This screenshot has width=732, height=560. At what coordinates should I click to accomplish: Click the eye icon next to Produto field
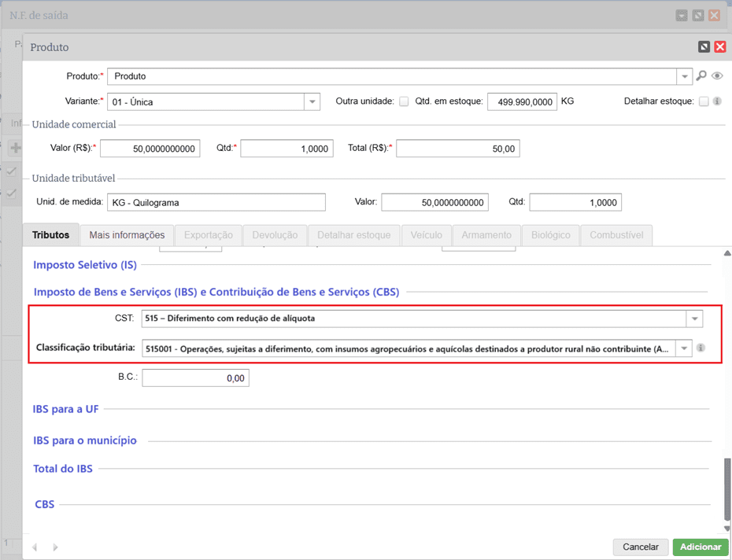(x=717, y=76)
